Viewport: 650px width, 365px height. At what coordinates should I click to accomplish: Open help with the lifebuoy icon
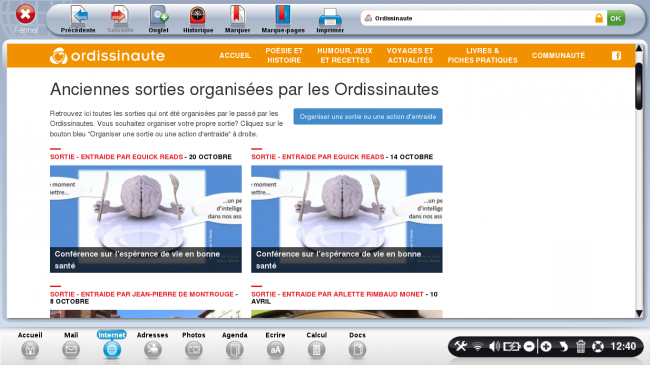coord(598,346)
